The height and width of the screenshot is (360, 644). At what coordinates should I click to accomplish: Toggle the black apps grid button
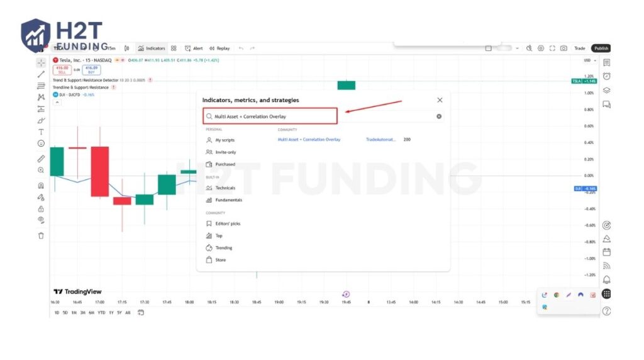click(607, 294)
